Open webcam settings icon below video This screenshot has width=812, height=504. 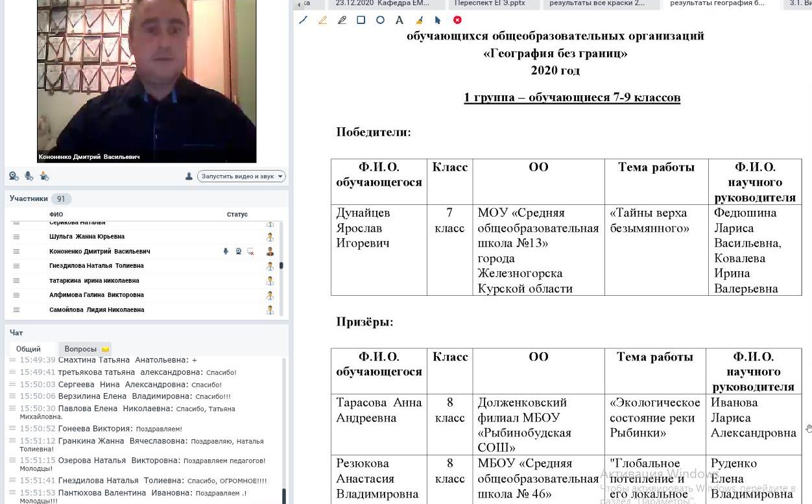coord(14,176)
